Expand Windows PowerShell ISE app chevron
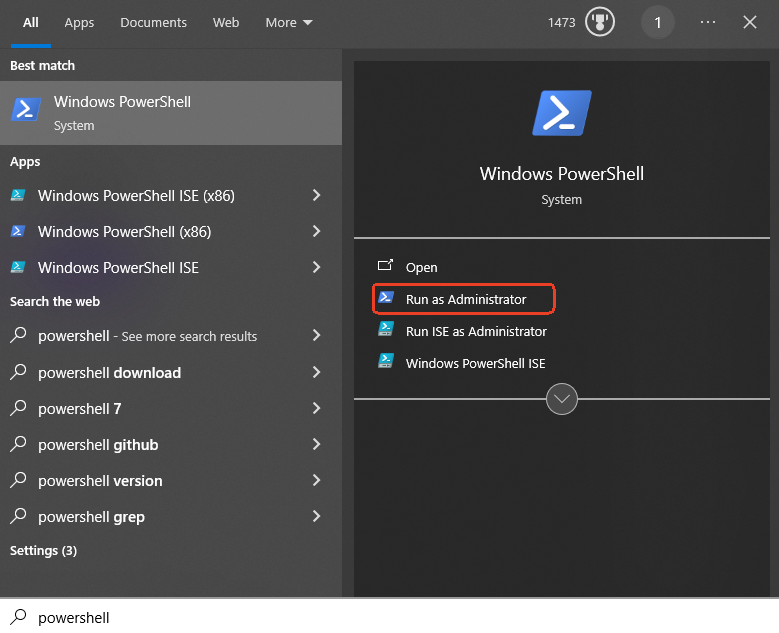The width and height of the screenshot is (779, 633). coord(316,267)
